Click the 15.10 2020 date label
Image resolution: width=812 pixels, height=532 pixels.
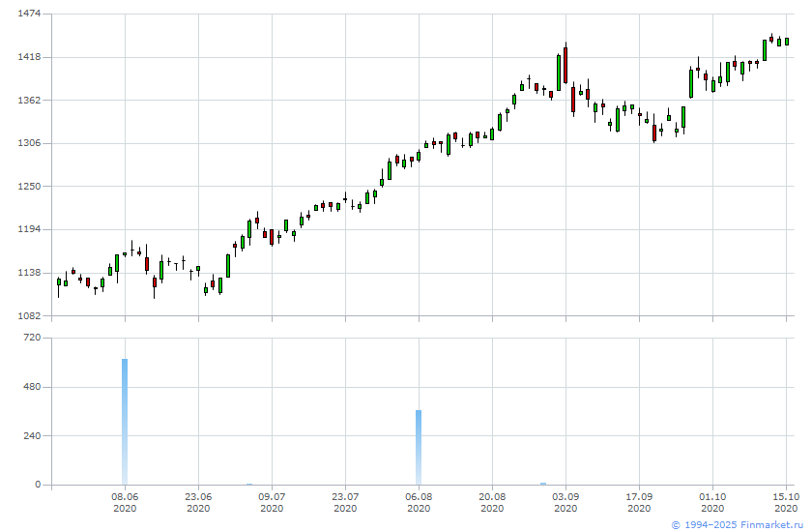click(x=786, y=502)
